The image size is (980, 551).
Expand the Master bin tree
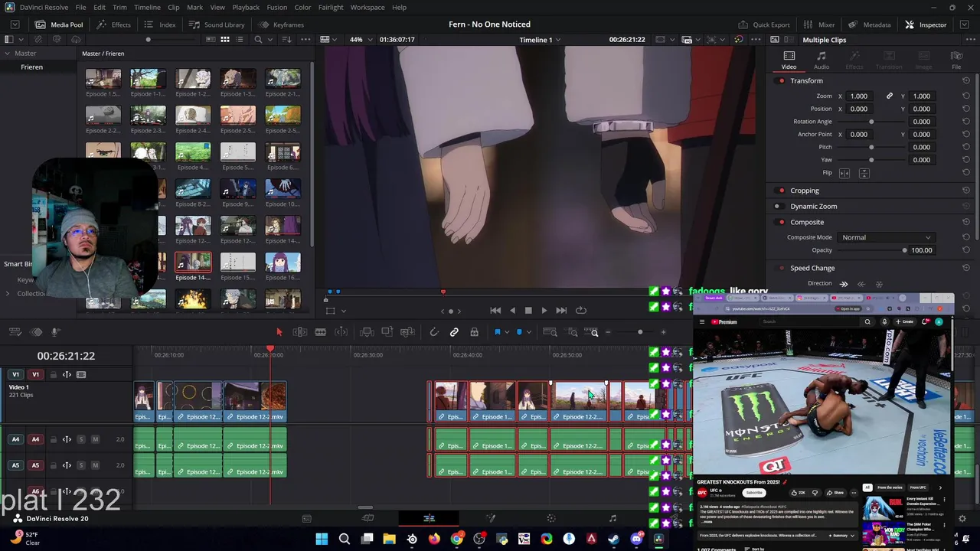[7, 54]
